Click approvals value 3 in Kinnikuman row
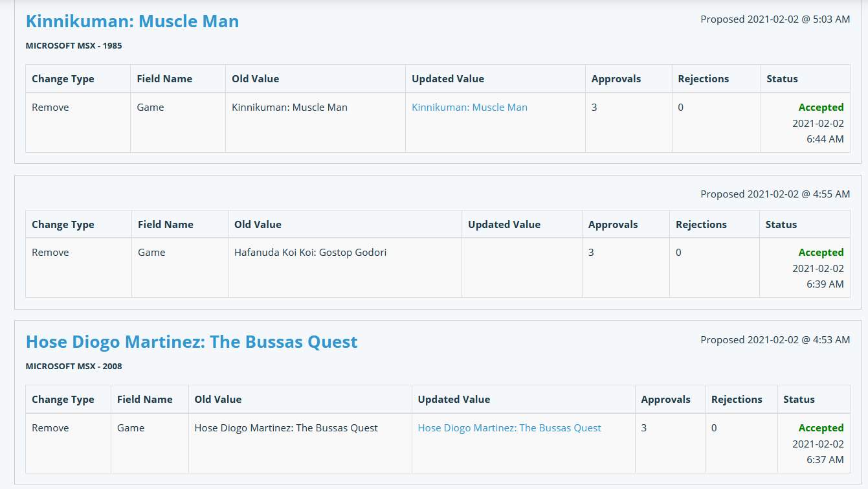This screenshot has width=868, height=489. [x=594, y=108]
